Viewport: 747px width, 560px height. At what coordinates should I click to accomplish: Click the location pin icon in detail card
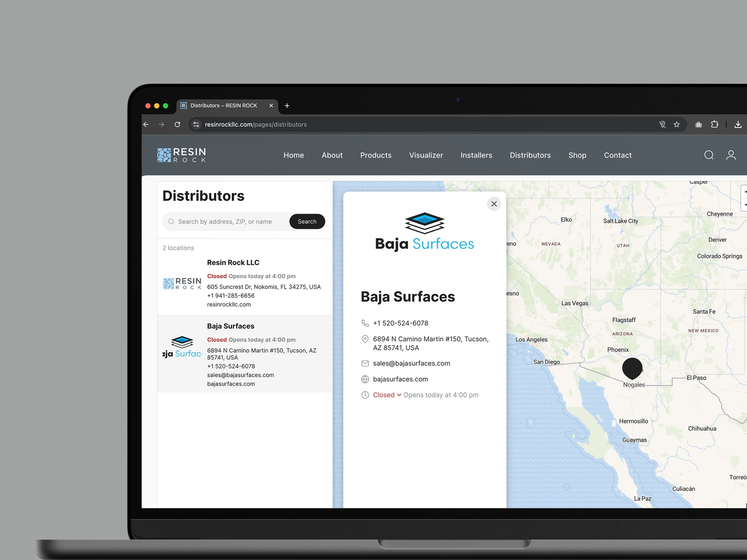(x=365, y=339)
